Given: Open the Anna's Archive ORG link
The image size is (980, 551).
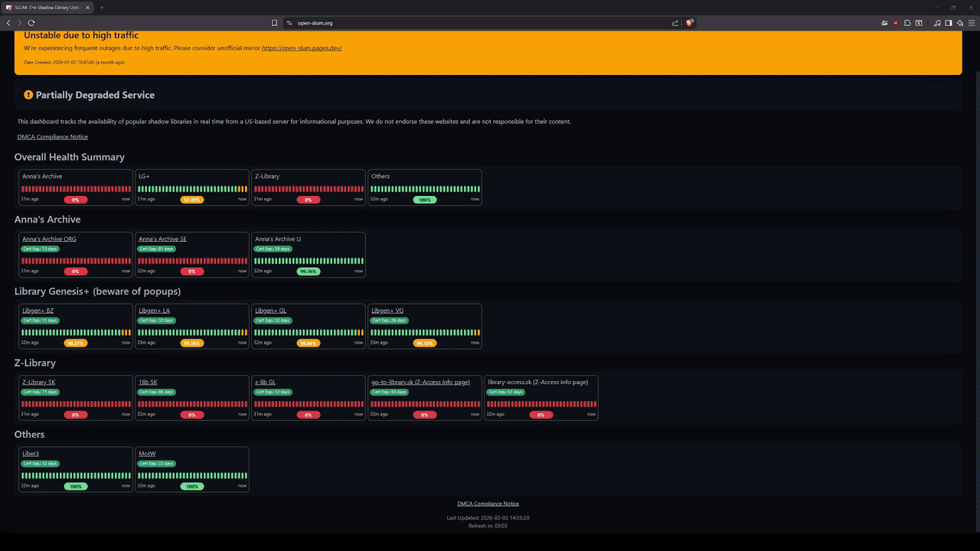Looking at the screenshot, I should (x=49, y=239).
